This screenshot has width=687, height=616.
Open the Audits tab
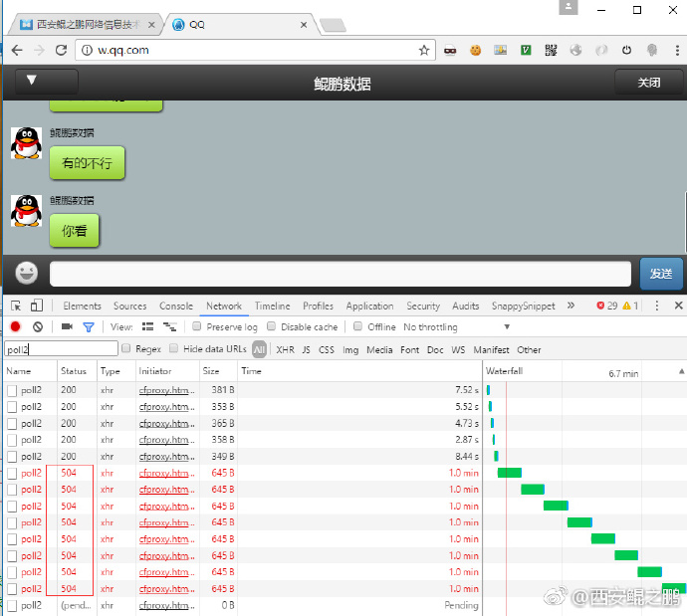click(465, 307)
